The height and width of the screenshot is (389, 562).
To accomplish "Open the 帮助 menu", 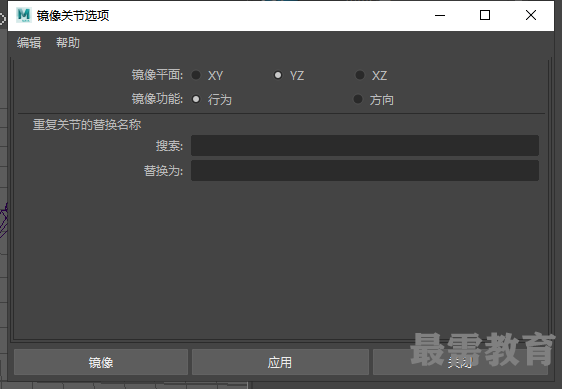I will (x=68, y=43).
